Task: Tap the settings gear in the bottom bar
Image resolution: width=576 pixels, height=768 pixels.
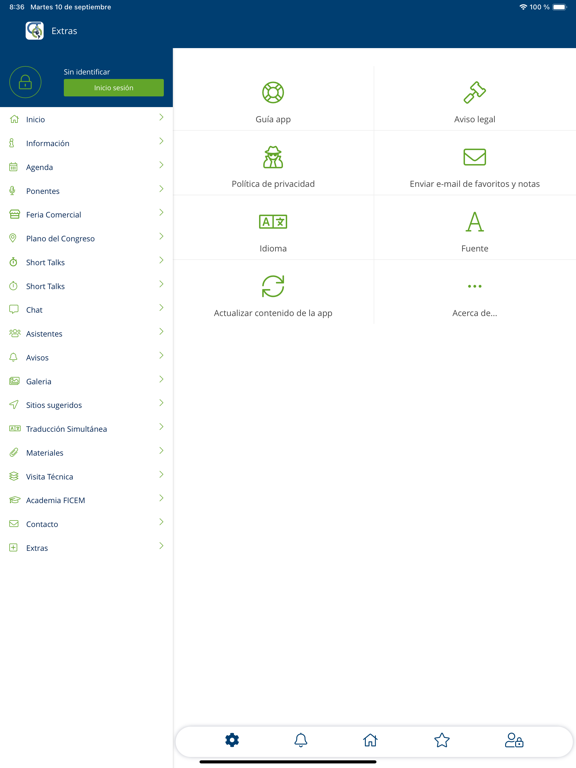Action: coord(232,740)
